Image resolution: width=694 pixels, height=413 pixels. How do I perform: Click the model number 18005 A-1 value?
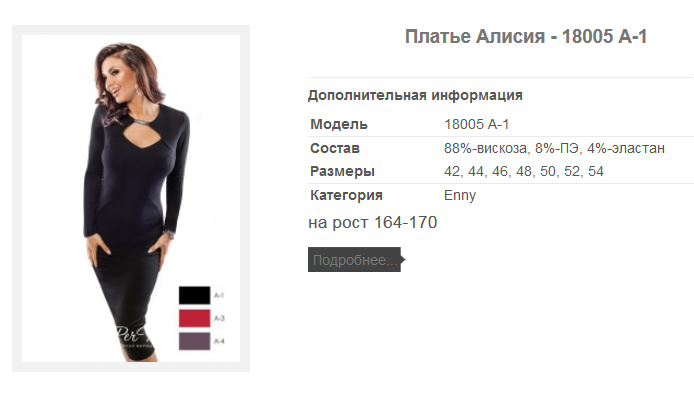coord(477,124)
